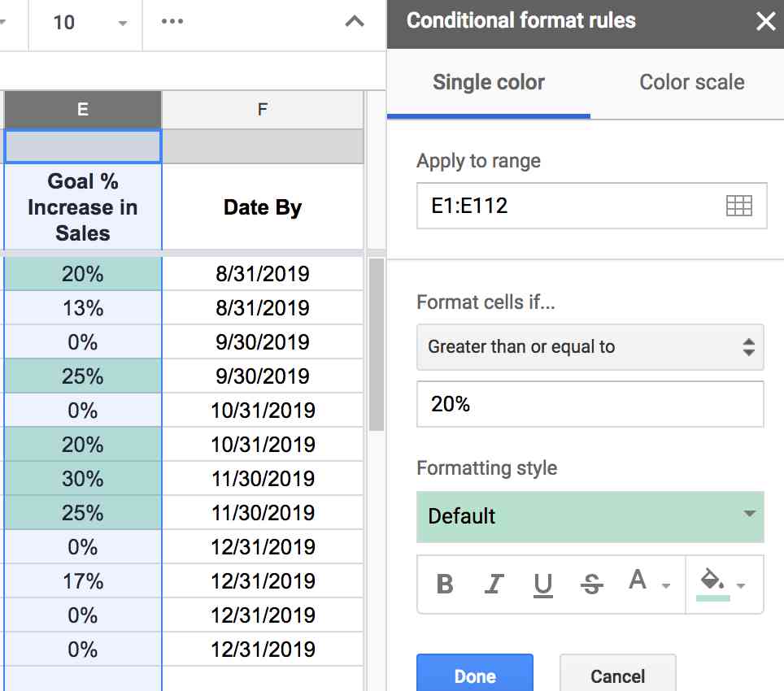Image resolution: width=784 pixels, height=691 pixels.
Task: Open the Default formatting style dropdown
Action: [x=590, y=517]
